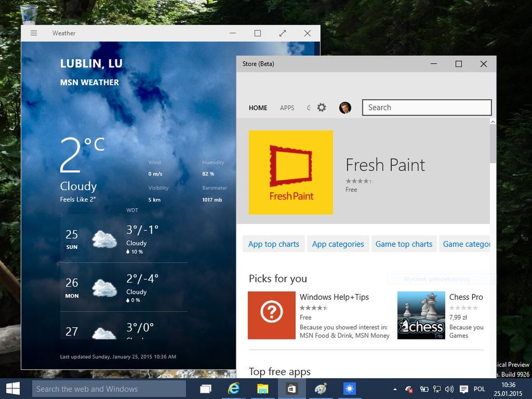Open the Weather app hamburger menu

pyautogui.click(x=34, y=33)
